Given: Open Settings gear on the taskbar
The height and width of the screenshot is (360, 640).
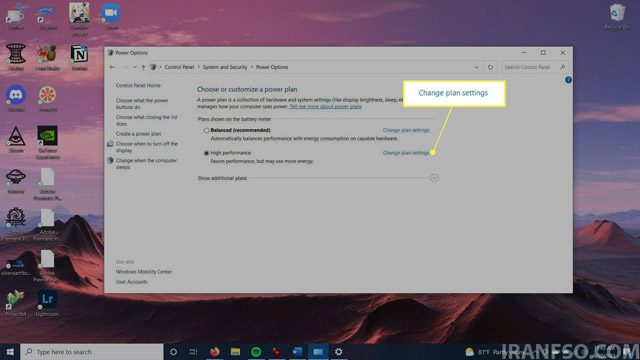Looking at the screenshot, I should point(338,351).
